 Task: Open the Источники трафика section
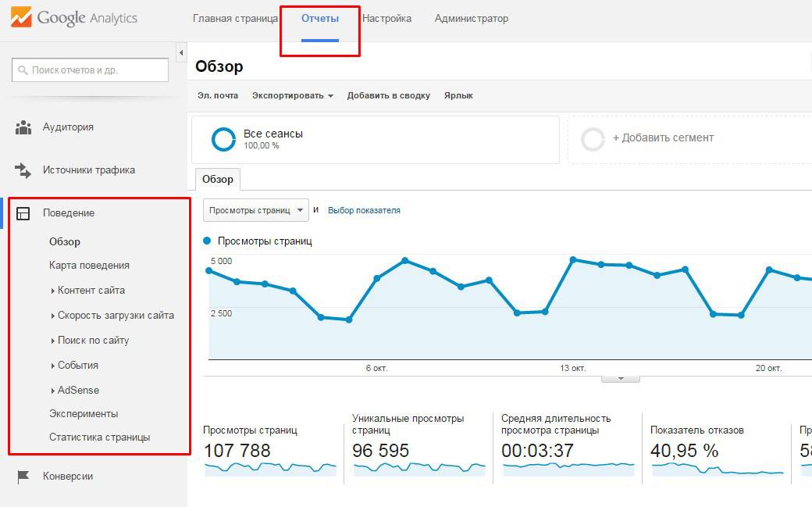pyautogui.click(x=89, y=170)
